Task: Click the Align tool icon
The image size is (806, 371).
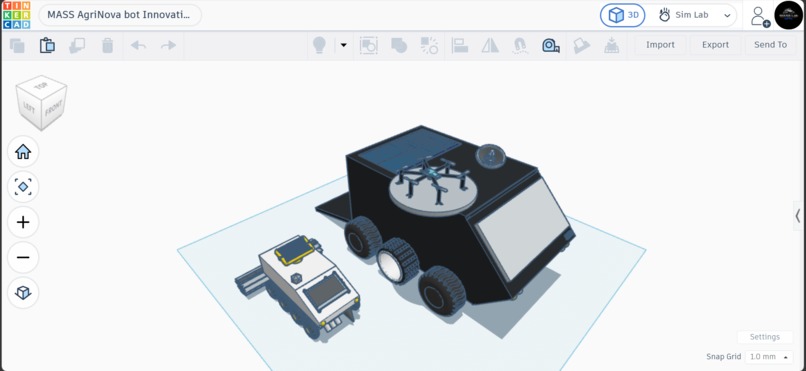Action: (460, 45)
